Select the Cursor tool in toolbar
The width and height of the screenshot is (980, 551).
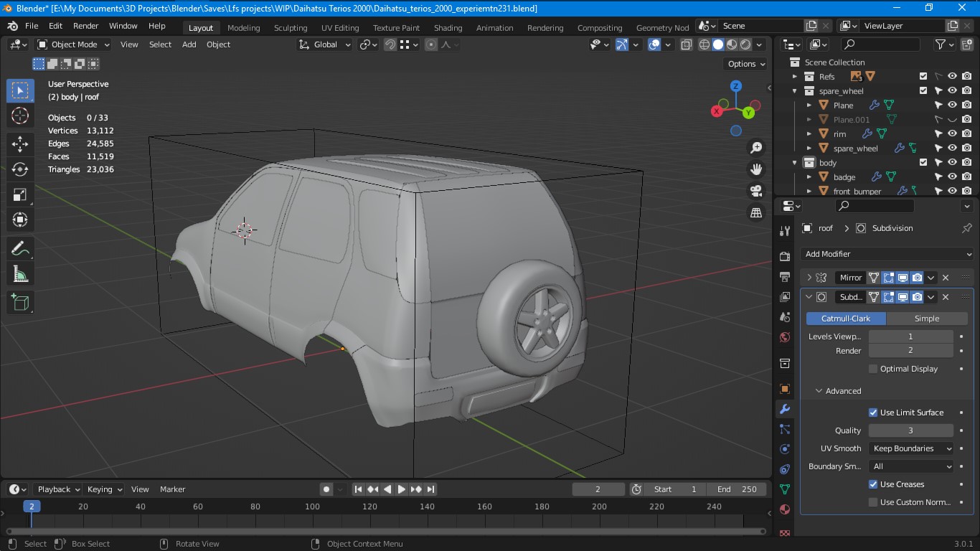coord(20,116)
